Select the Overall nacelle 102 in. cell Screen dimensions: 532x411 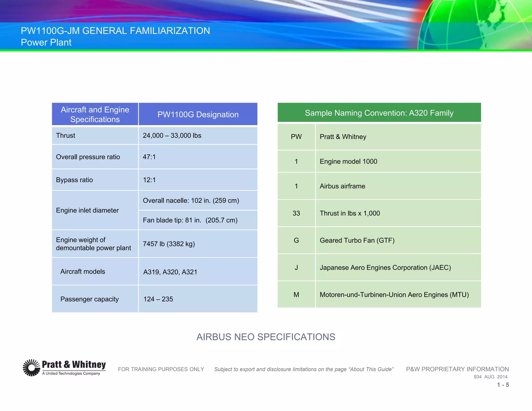click(191, 200)
